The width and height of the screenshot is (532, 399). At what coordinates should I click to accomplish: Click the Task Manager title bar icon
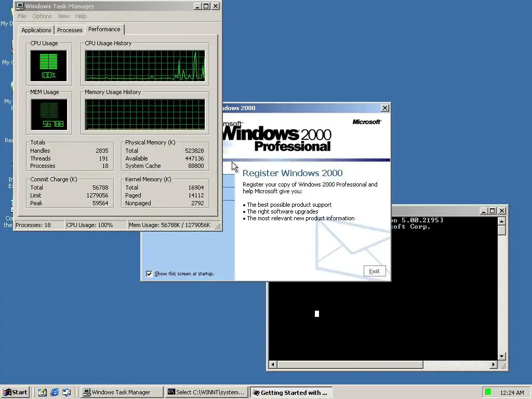[20, 6]
